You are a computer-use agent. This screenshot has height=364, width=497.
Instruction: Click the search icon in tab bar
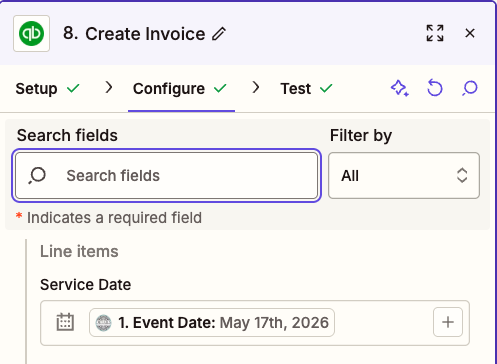pyautogui.click(x=470, y=88)
